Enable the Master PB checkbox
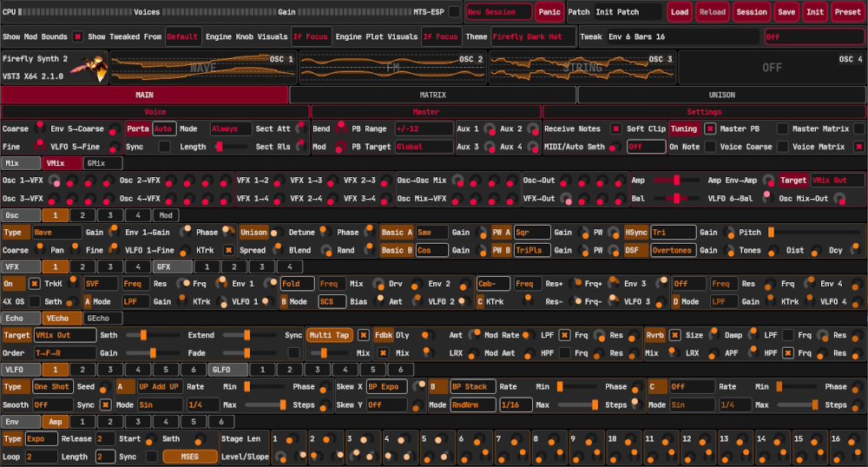The image size is (868, 467). pos(782,128)
